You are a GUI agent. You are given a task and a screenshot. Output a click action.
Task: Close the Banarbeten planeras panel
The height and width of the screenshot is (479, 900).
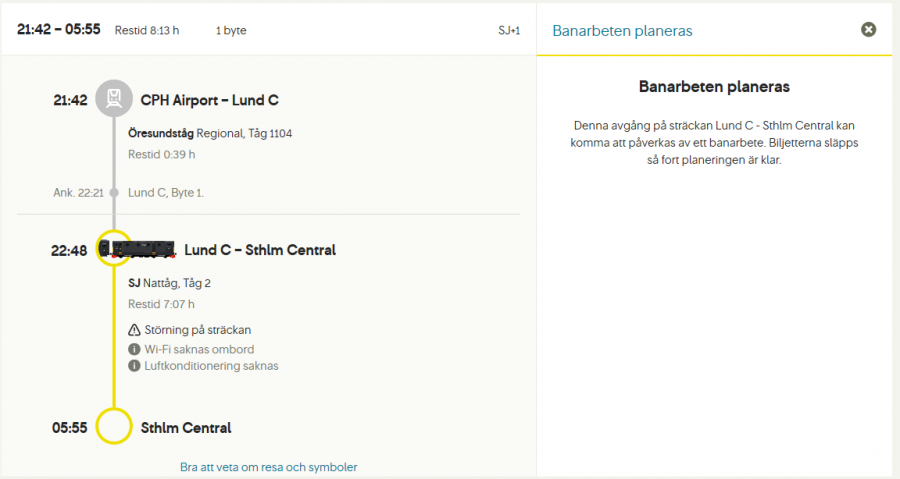tap(868, 30)
